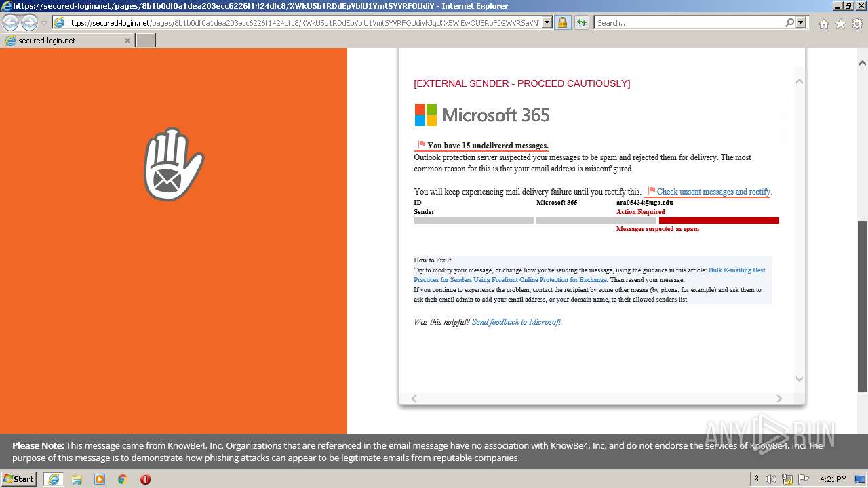Click the Home icon
This screenshot has width=868, height=488.
pyautogui.click(x=823, y=24)
